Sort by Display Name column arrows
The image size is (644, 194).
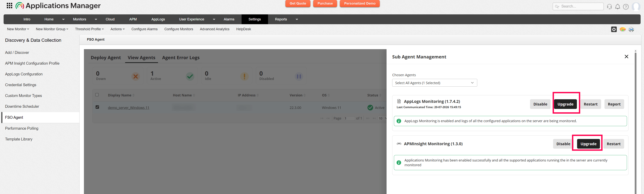pyautogui.click(x=133, y=95)
